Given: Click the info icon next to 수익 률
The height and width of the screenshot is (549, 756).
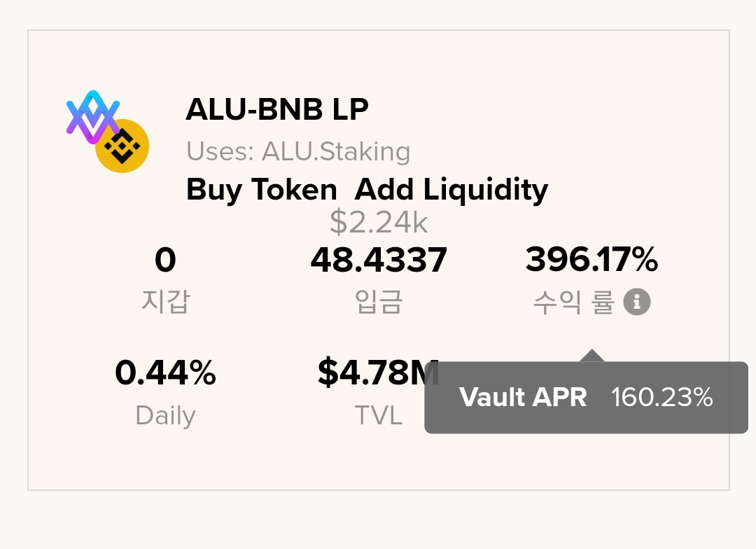Looking at the screenshot, I should (637, 302).
